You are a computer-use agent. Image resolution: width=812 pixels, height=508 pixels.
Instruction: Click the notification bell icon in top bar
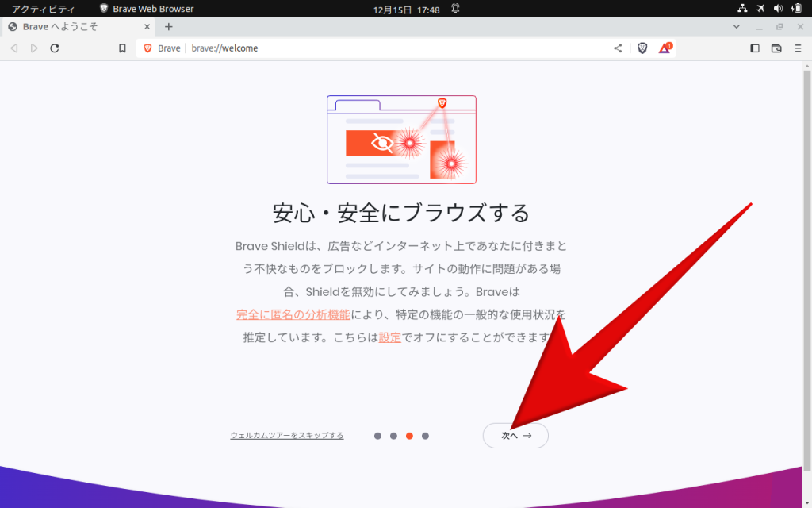coord(455,8)
